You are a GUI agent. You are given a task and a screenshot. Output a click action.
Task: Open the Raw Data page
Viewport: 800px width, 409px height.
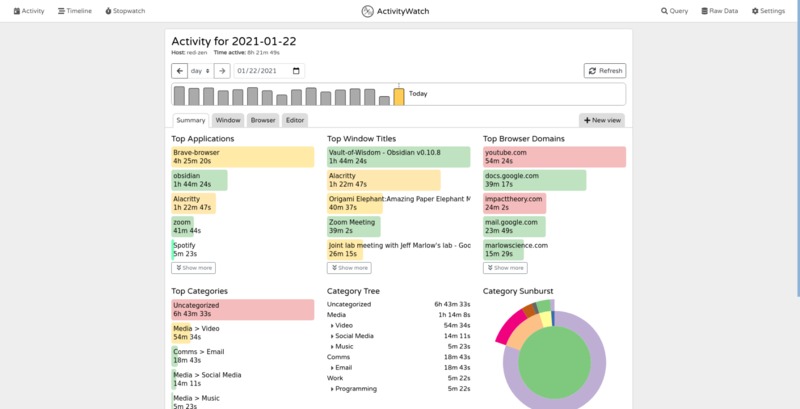(x=719, y=11)
